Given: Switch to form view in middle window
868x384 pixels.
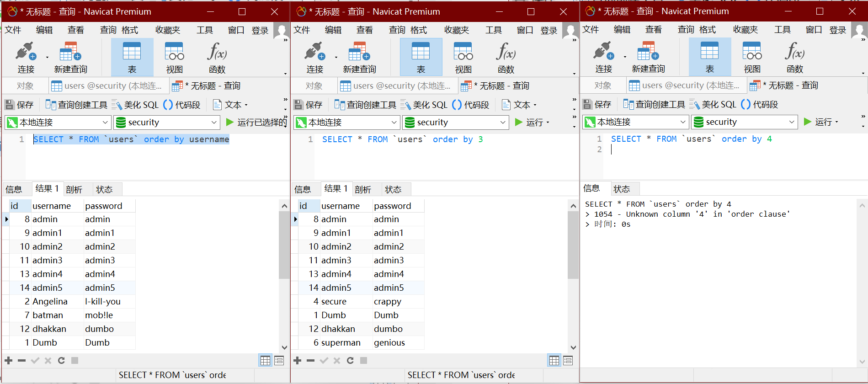Looking at the screenshot, I should 568,361.
